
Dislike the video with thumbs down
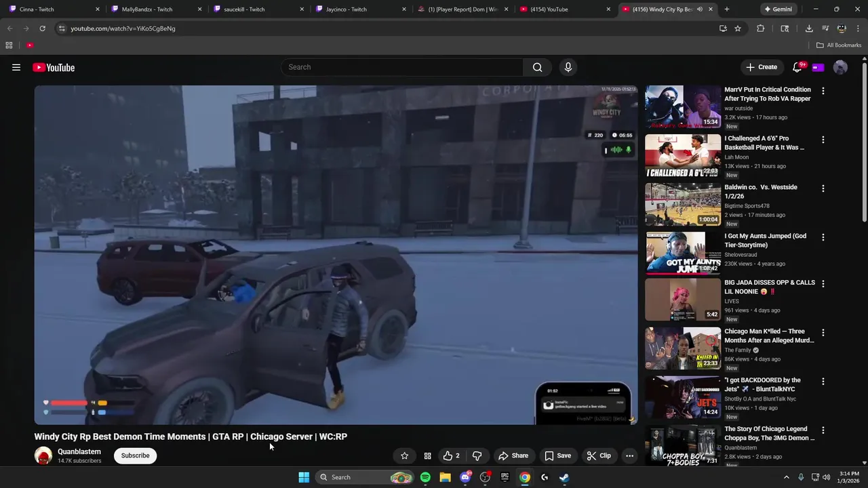tap(477, 455)
